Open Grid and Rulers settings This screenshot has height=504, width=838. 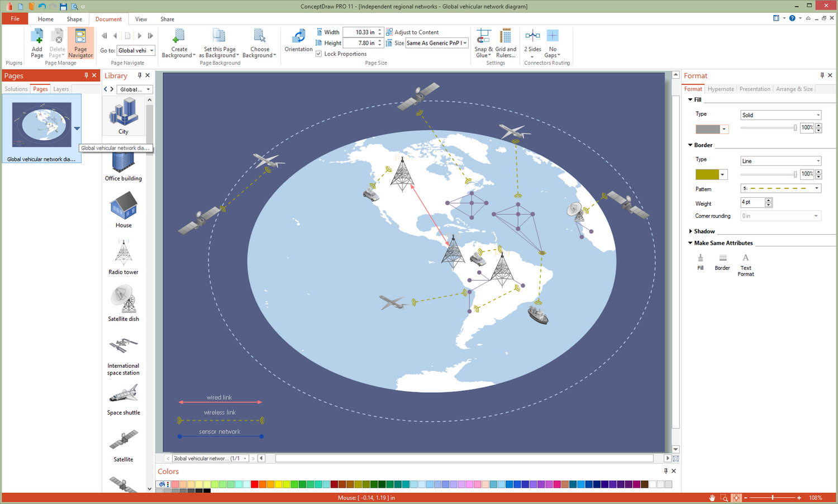pos(506,38)
